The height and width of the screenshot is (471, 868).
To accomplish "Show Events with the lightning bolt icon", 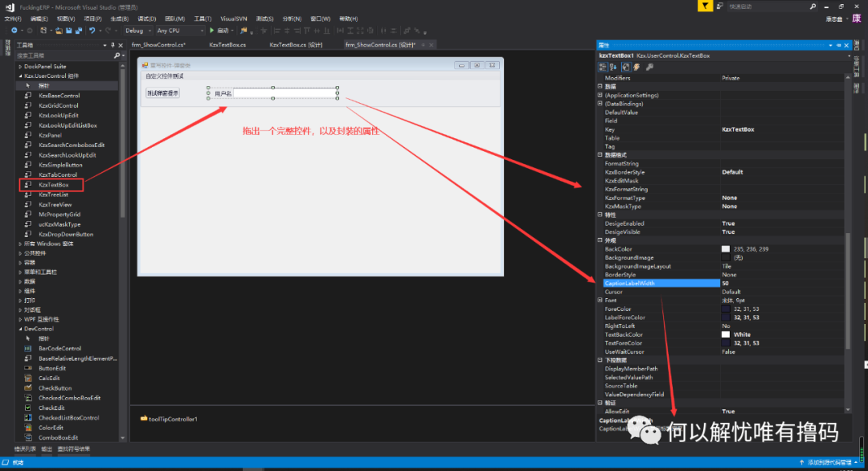I will click(x=637, y=67).
